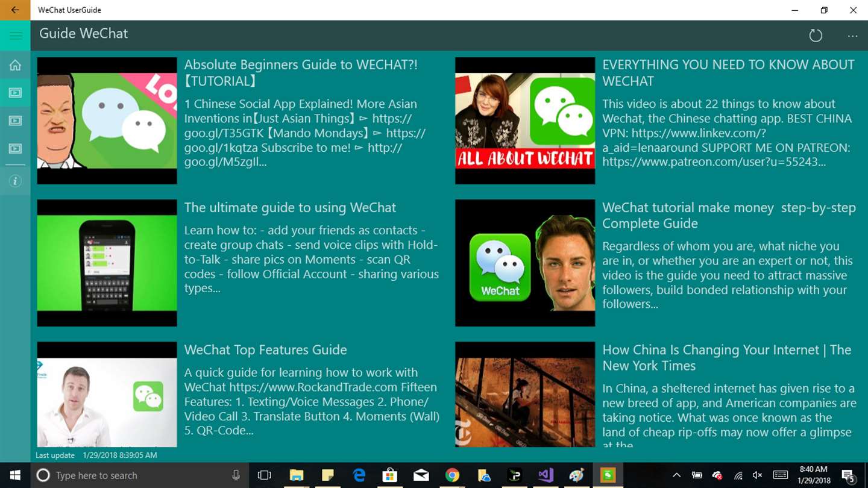
Task: Click the back arrow button in title bar
Action: [15, 10]
